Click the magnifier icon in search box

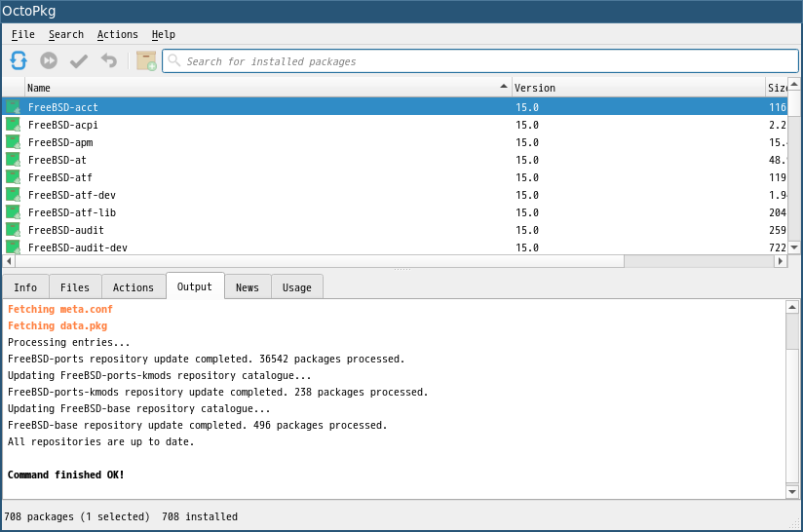(174, 60)
